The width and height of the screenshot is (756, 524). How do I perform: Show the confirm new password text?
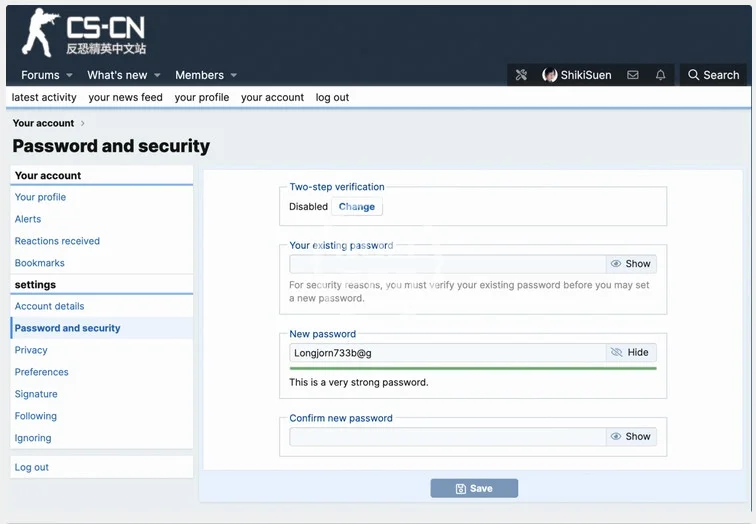click(x=631, y=436)
